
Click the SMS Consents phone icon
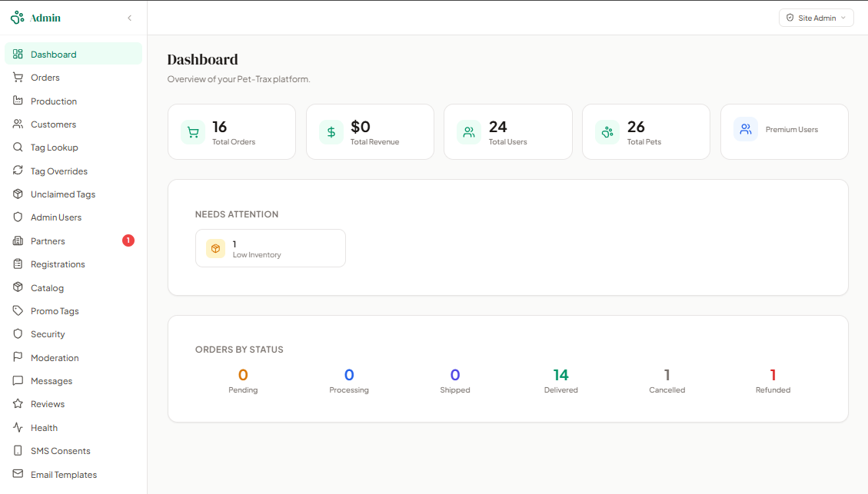[x=18, y=450]
